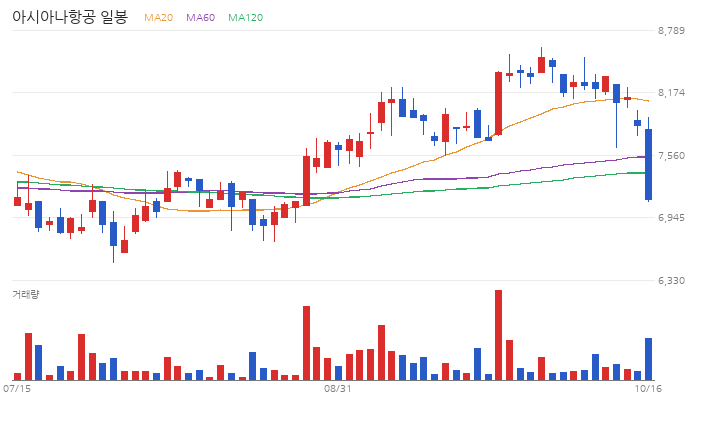Screen dimensions: 720x440
Task: Click the 8,174 price axis label
Action: click(671, 92)
